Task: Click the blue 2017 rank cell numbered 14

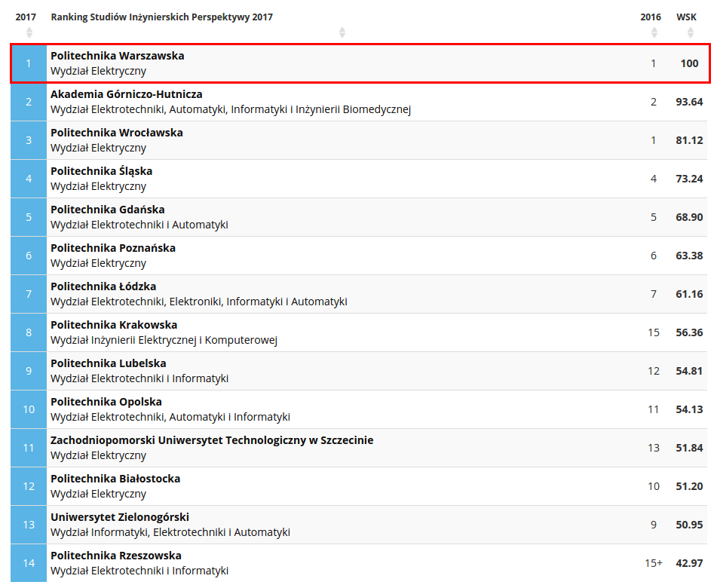Action: [29, 562]
